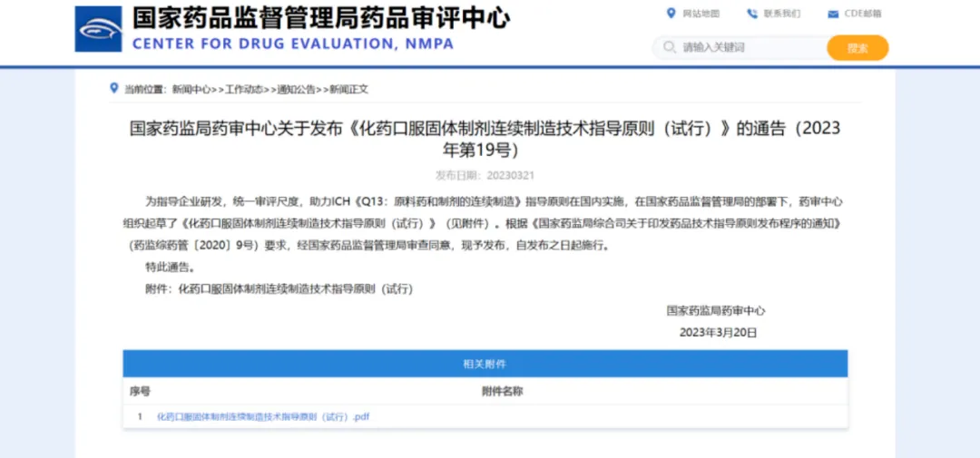Click the site title 国家药品监督管理局药品审评中心
This screenshot has height=458, width=980.
tap(320, 17)
